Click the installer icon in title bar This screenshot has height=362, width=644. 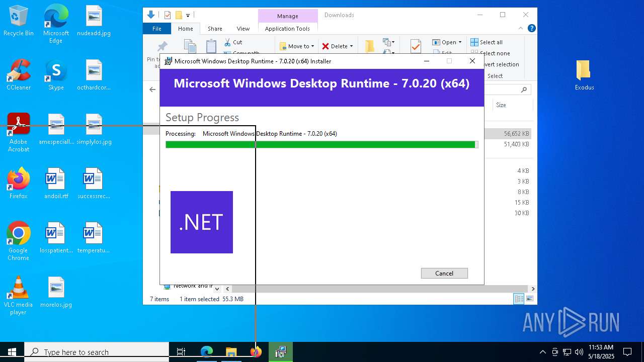click(x=169, y=61)
